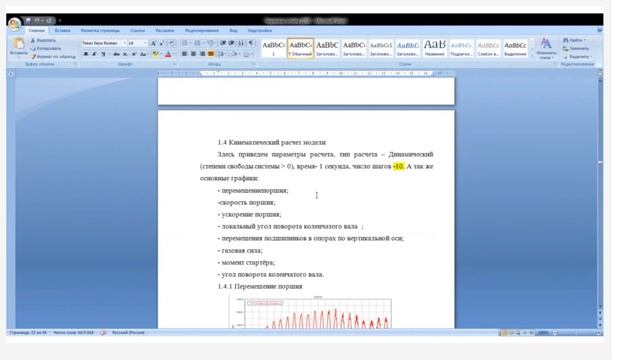This screenshot has width=640, height=360.
Task: Switch to the Надстройки tab
Action: [x=260, y=31]
